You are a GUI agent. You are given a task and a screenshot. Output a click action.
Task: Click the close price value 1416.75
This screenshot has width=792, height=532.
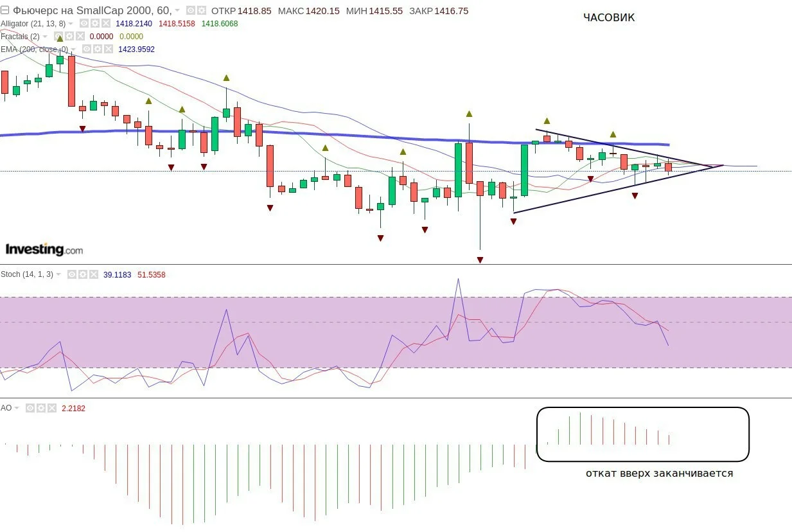451,11
